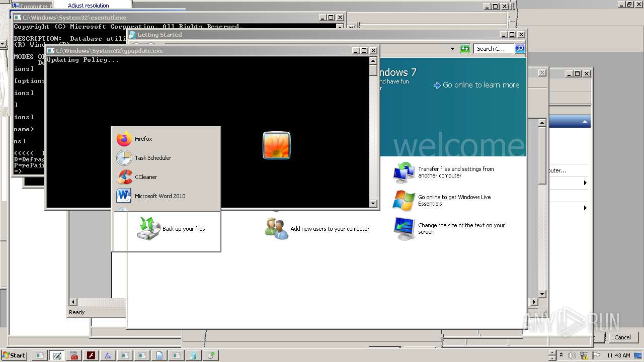The image size is (644, 362).
Task: Click the Updating Policy... console text
Action: click(83, 60)
